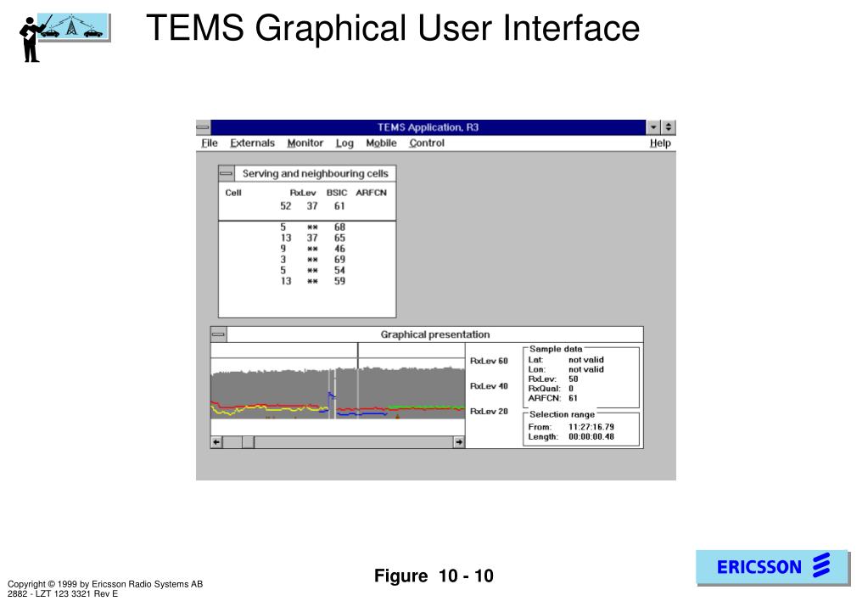This screenshot has height=601, width=868.
Task: Click the Selection range group label
Action: pos(562,414)
